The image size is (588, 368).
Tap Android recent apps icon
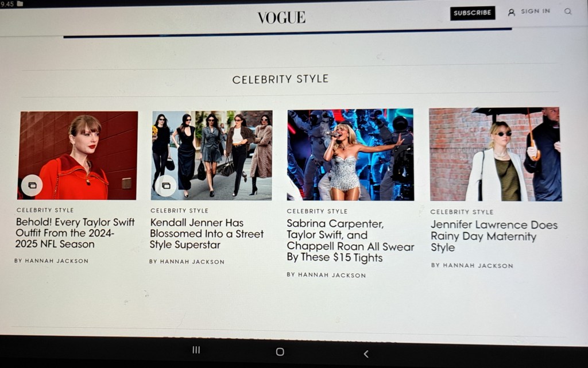pos(196,350)
